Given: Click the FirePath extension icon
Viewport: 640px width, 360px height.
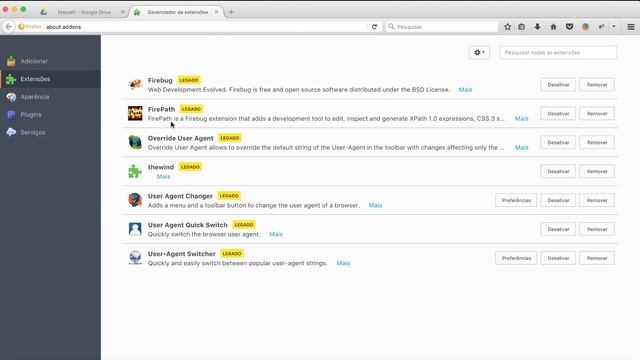Looking at the screenshot, I should pos(135,113).
